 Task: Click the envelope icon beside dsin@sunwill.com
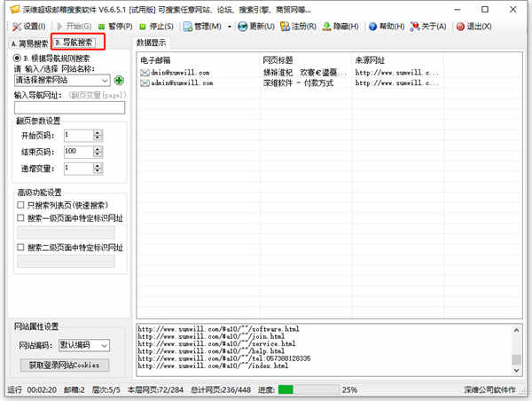click(x=145, y=73)
